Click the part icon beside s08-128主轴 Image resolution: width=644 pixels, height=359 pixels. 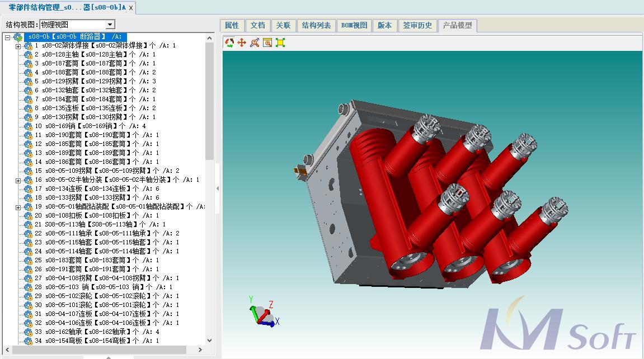click(x=28, y=55)
